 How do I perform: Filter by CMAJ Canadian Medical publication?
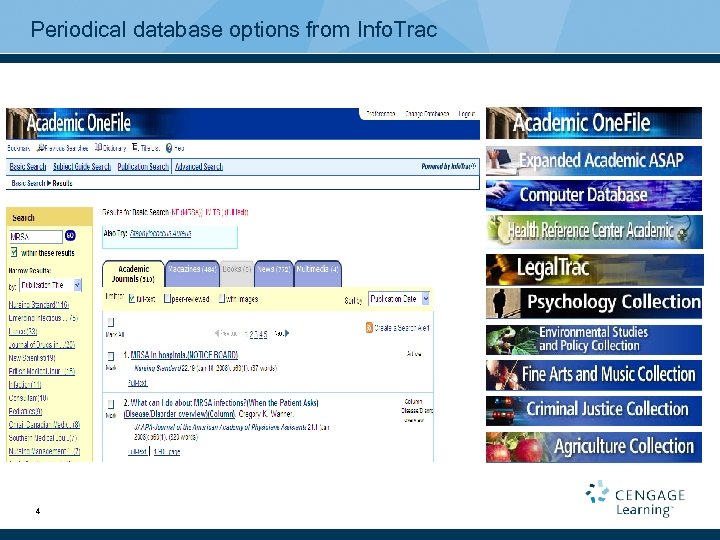(x=45, y=425)
